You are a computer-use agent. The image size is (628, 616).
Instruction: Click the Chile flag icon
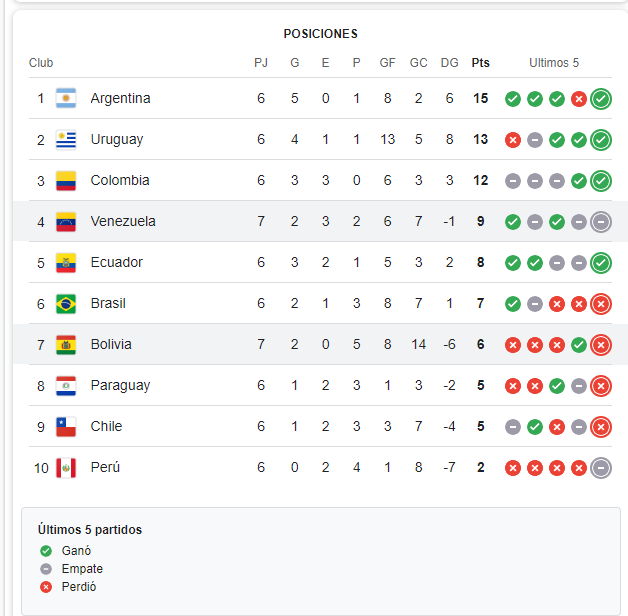66,427
